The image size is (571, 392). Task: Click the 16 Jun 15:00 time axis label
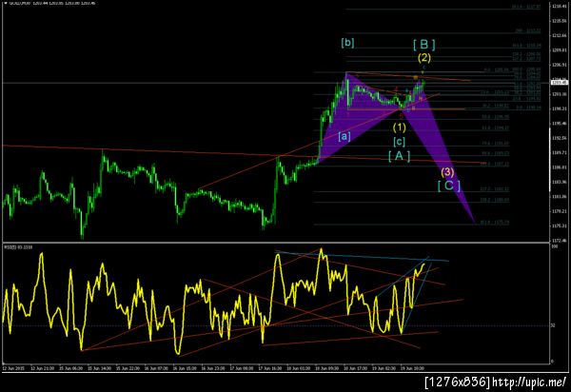click(185, 368)
